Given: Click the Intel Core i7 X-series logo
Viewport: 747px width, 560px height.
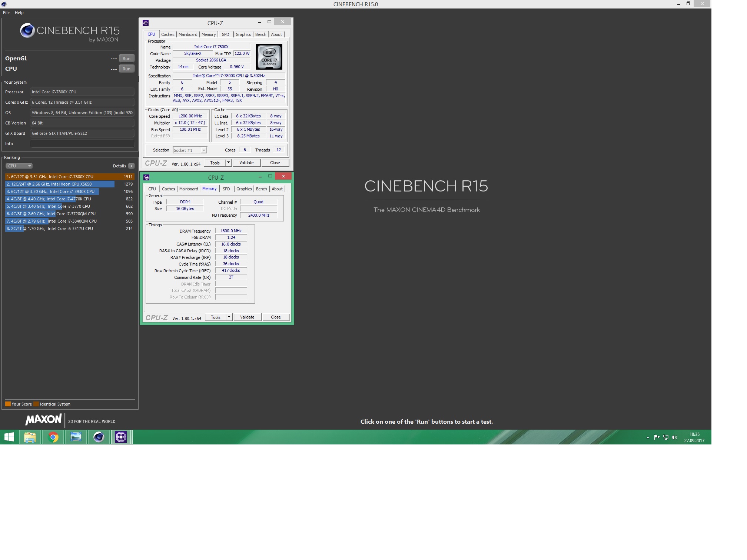Looking at the screenshot, I should pos(269,57).
